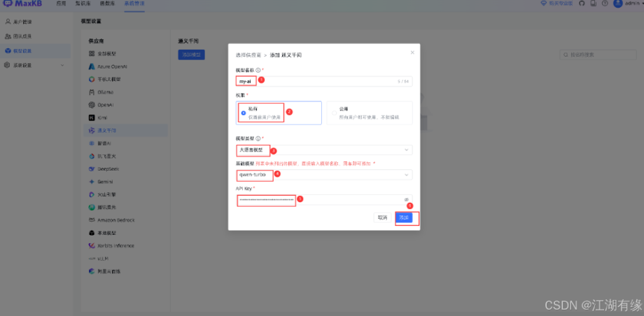This screenshot has width=644, height=316.
Task: Select the Ollama provider
Action: click(x=126, y=92)
